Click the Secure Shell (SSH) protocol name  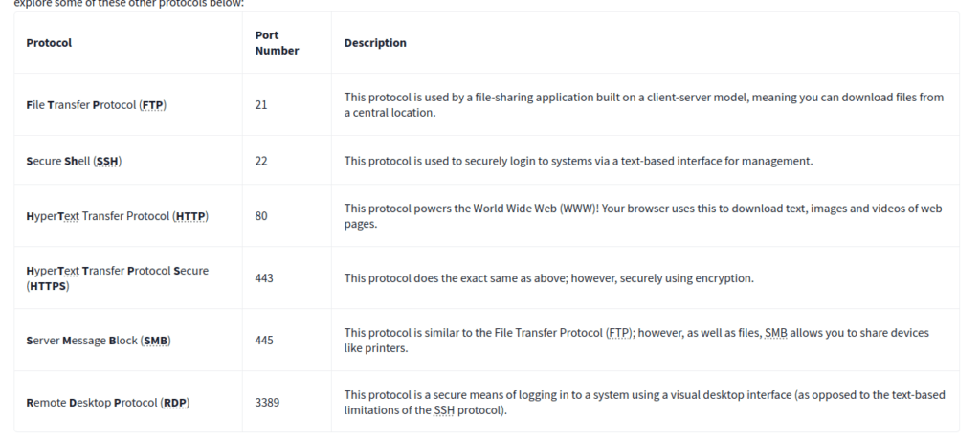pos(74,161)
